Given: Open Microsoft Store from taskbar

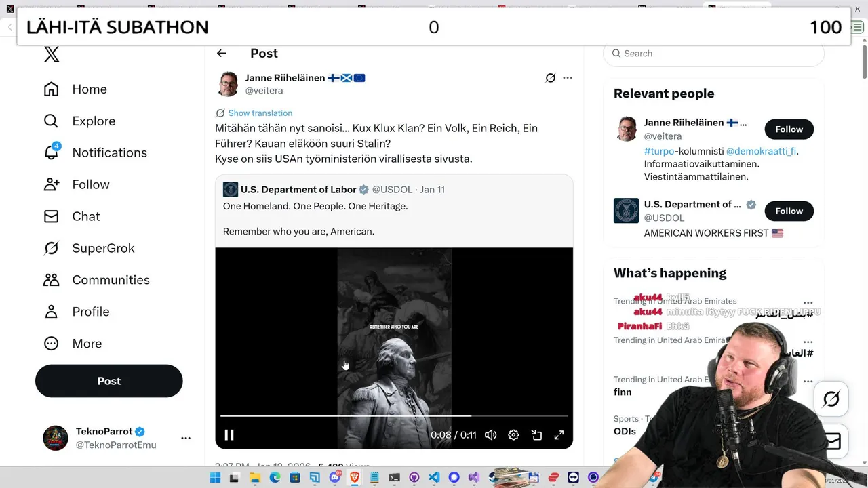Looking at the screenshot, I should tap(295, 478).
